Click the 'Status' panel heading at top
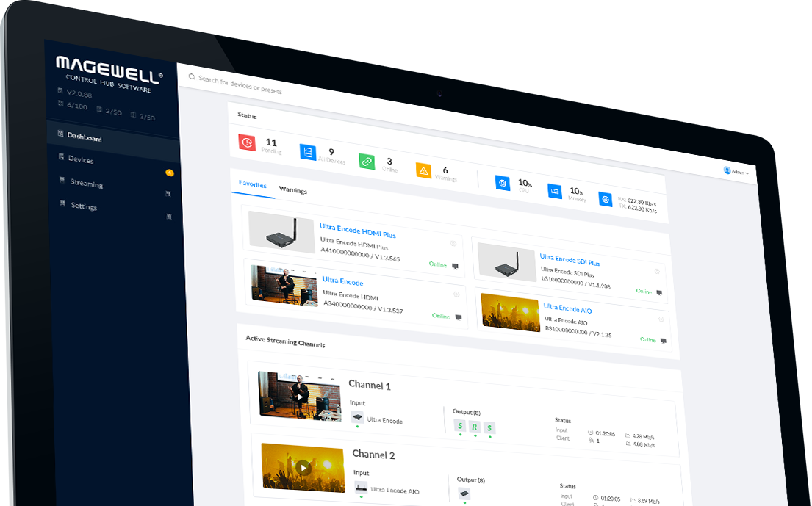 click(247, 115)
